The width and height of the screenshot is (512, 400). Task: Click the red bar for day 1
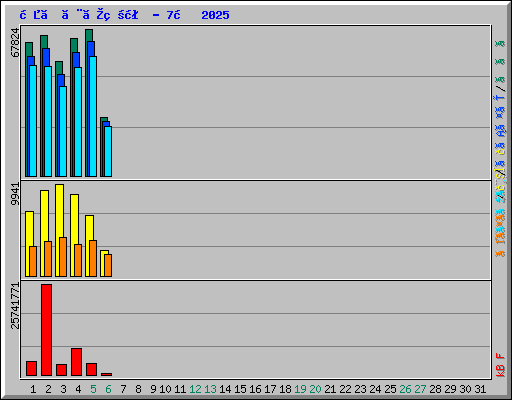click(x=31, y=368)
